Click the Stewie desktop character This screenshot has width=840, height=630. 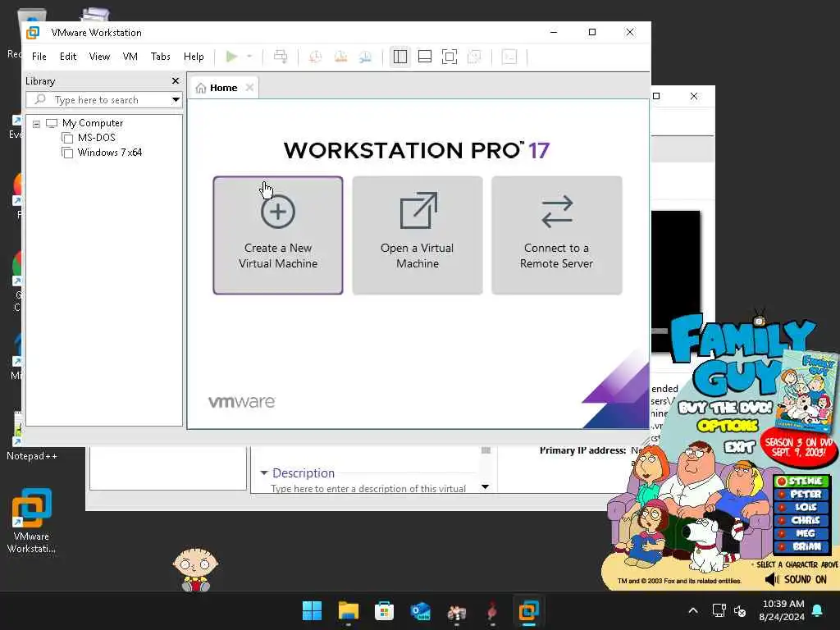(195, 569)
